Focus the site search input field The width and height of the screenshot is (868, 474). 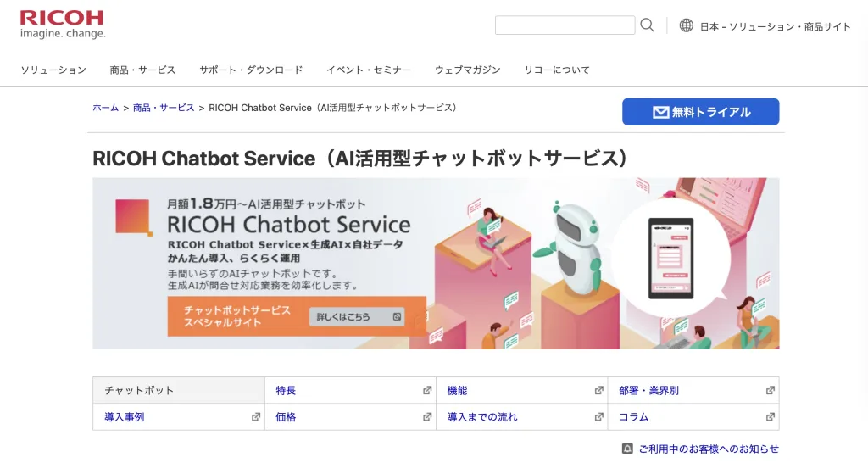565,25
